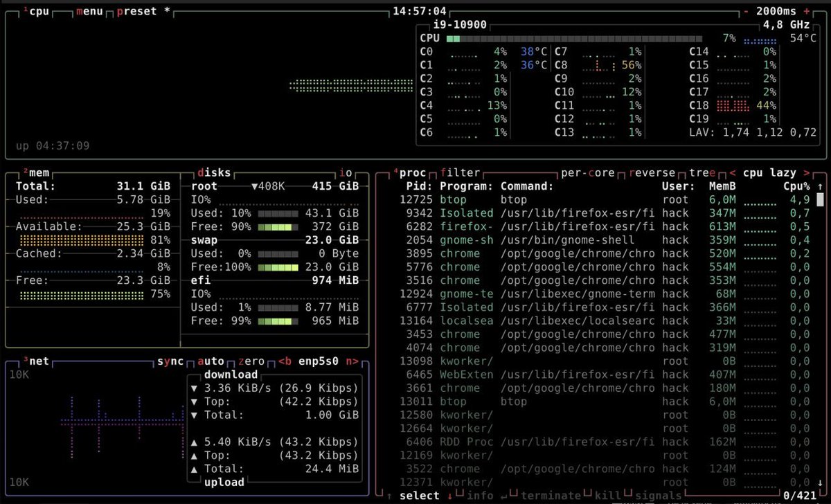
Task: Click the Pid: column header
Action: [420, 186]
